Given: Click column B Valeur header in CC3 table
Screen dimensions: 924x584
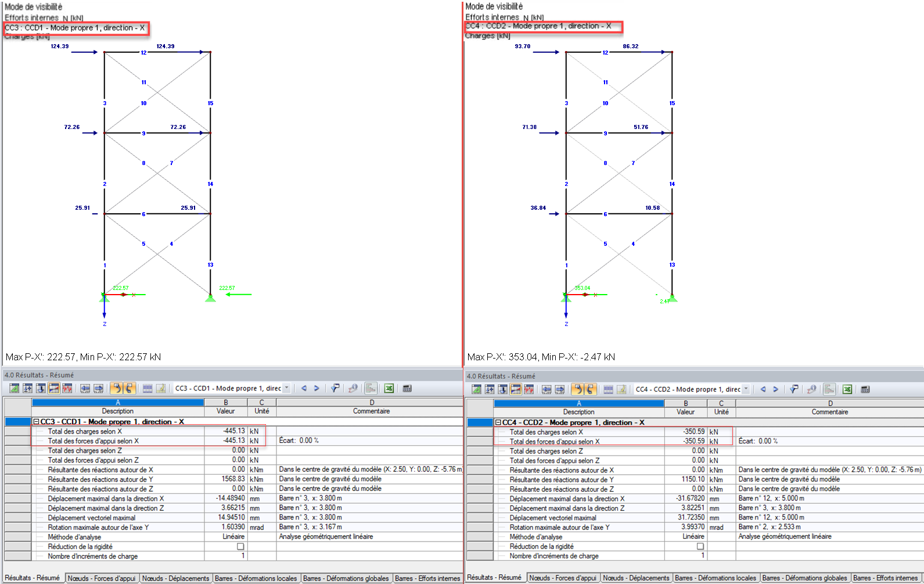Looking at the screenshot, I should coord(226,407).
